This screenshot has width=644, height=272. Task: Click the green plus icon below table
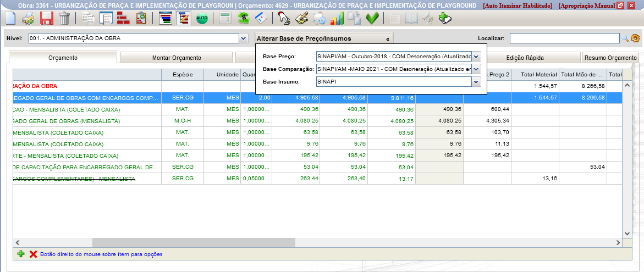(21, 254)
